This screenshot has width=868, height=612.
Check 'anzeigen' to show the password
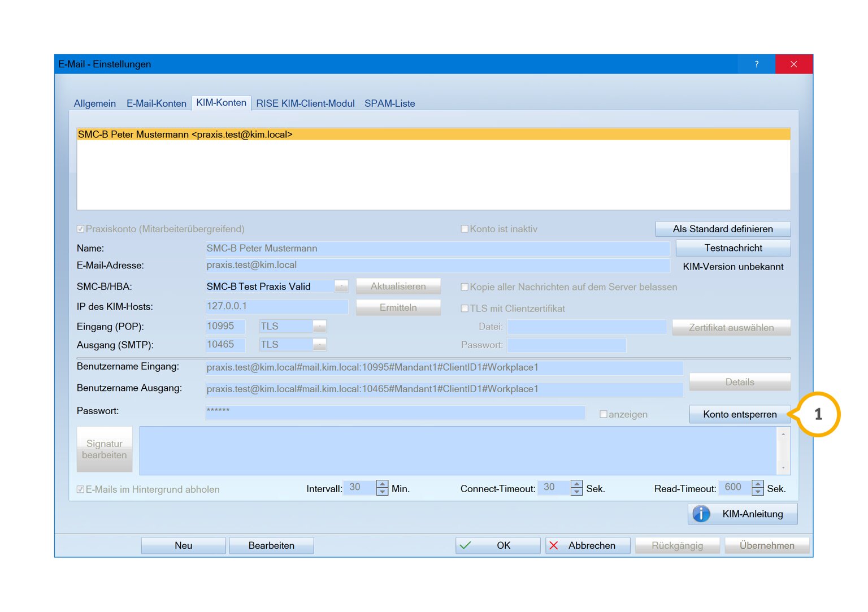pyautogui.click(x=604, y=414)
